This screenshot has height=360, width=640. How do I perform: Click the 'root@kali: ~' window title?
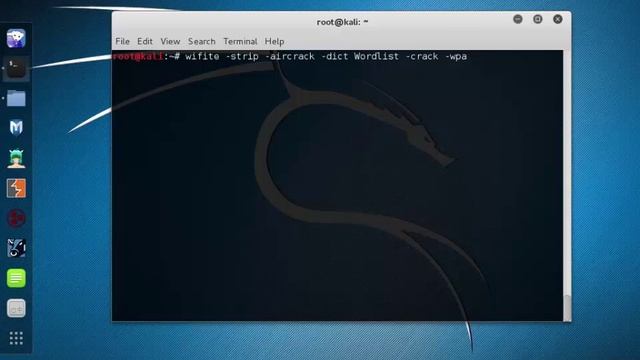pyautogui.click(x=342, y=22)
